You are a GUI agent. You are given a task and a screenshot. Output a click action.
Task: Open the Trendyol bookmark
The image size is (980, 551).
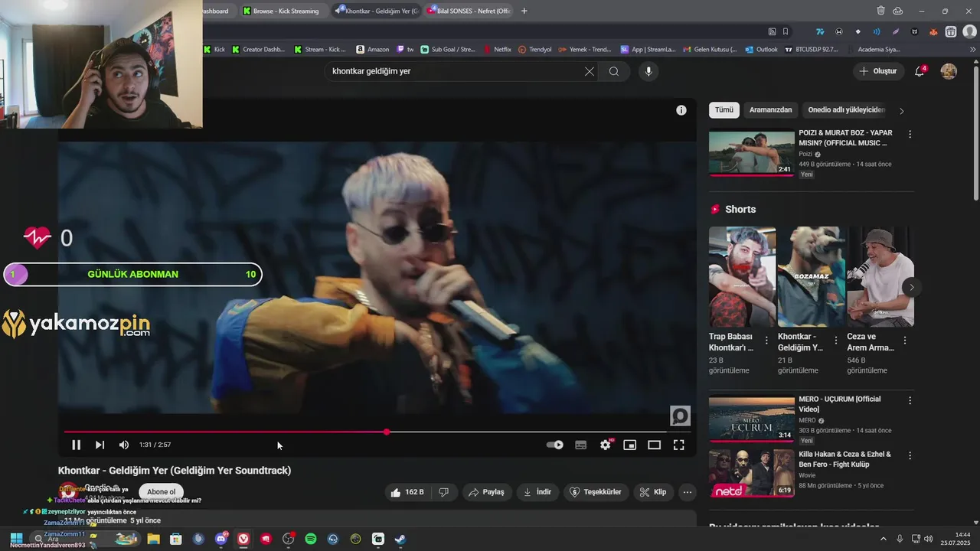click(535, 49)
